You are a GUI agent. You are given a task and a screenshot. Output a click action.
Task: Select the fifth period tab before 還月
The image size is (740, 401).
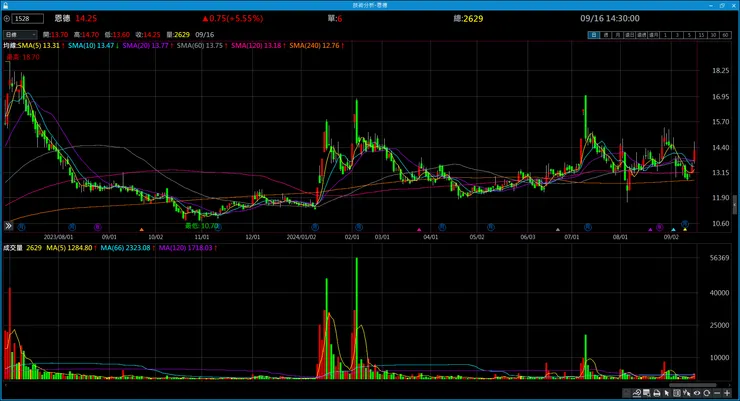[641, 35]
